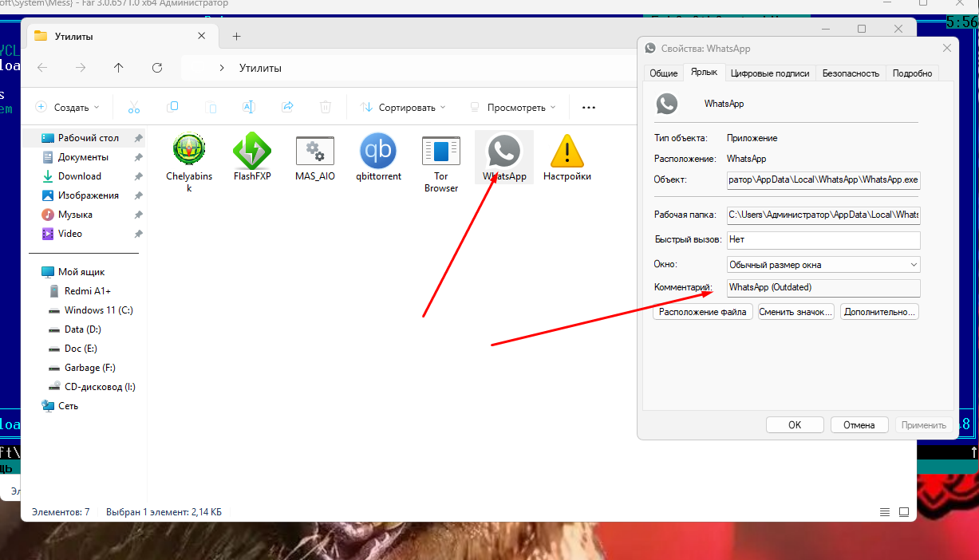The width and height of the screenshot is (979, 560).
Task: Open the Цифровые подписи tab
Action: pos(769,73)
